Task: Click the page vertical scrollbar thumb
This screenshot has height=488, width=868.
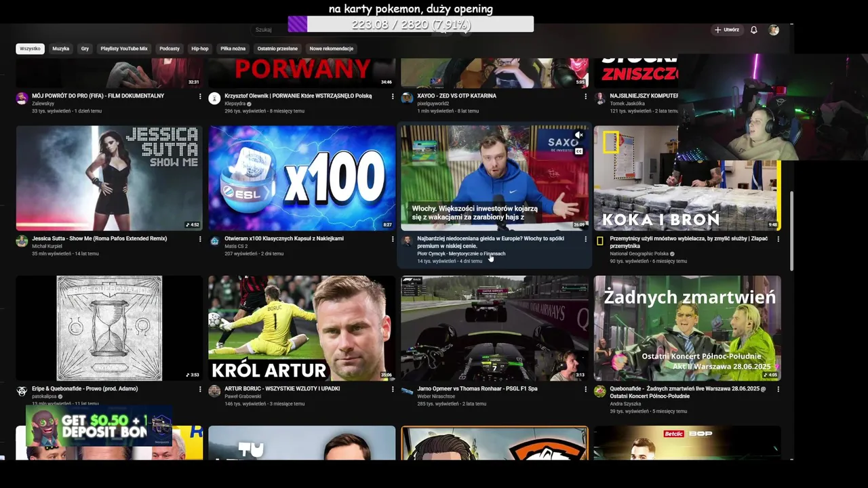Action: 791,230
